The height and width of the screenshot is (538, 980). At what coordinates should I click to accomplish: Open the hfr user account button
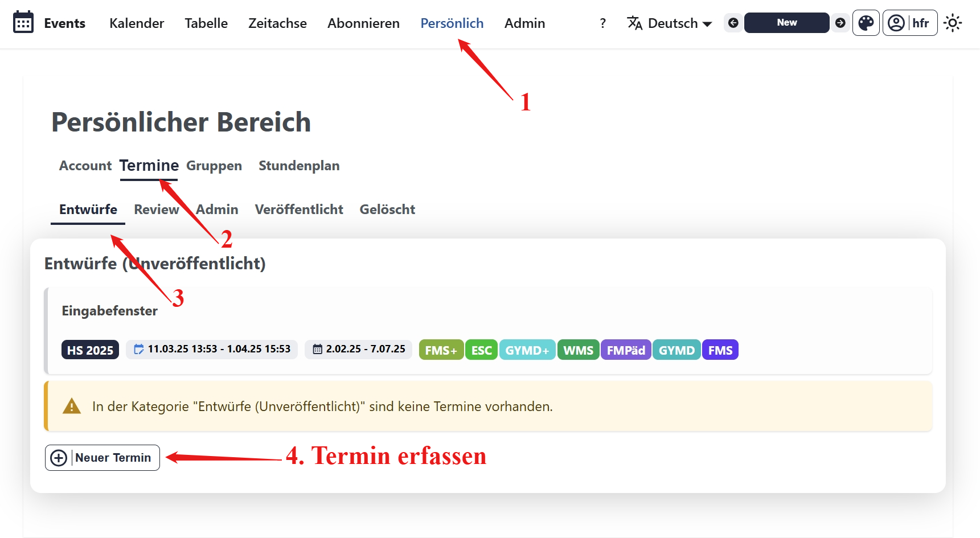tap(910, 23)
